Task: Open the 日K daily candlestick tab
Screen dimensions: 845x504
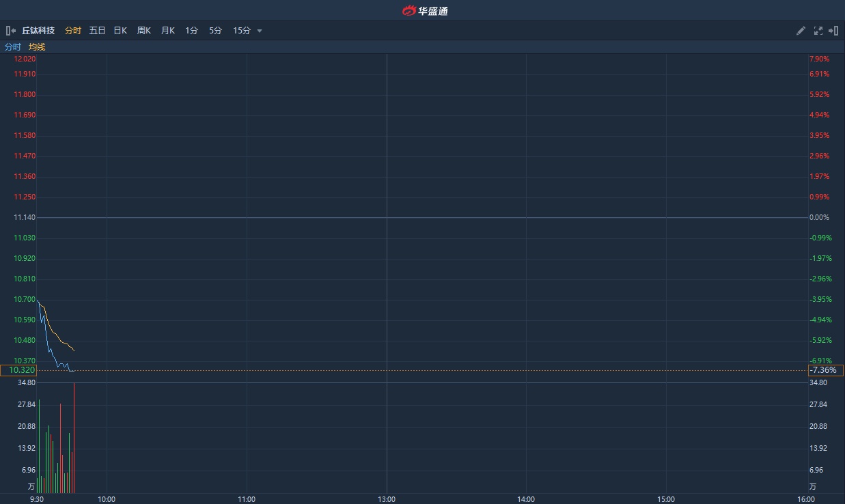Action: 120,31
